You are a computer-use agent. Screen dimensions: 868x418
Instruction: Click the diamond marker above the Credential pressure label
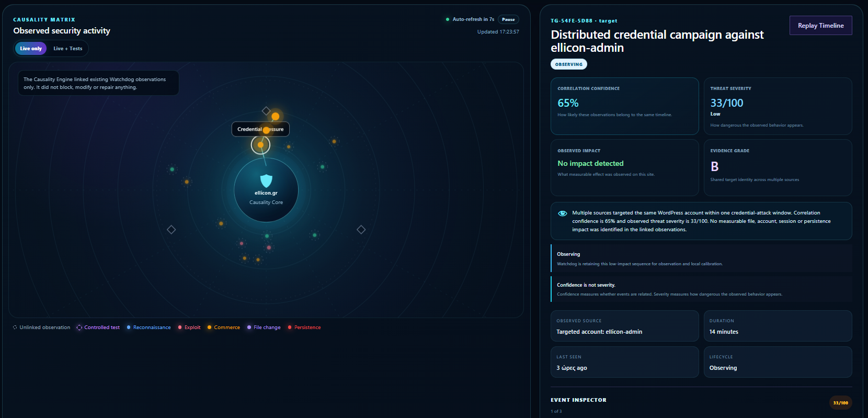pos(266,111)
